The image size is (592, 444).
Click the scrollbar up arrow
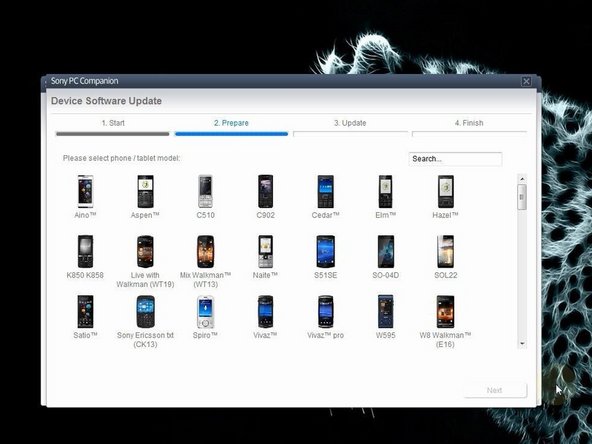(522, 179)
